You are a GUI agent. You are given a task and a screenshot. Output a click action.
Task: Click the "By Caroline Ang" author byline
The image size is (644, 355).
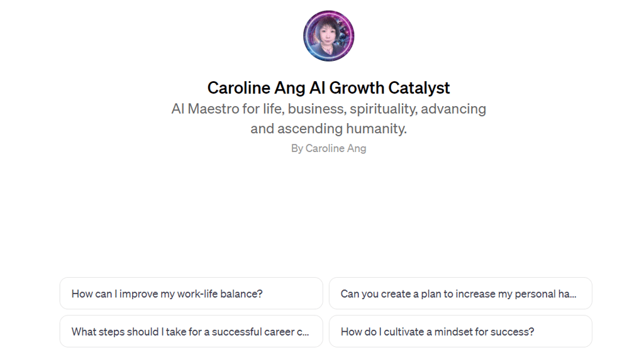coord(328,148)
